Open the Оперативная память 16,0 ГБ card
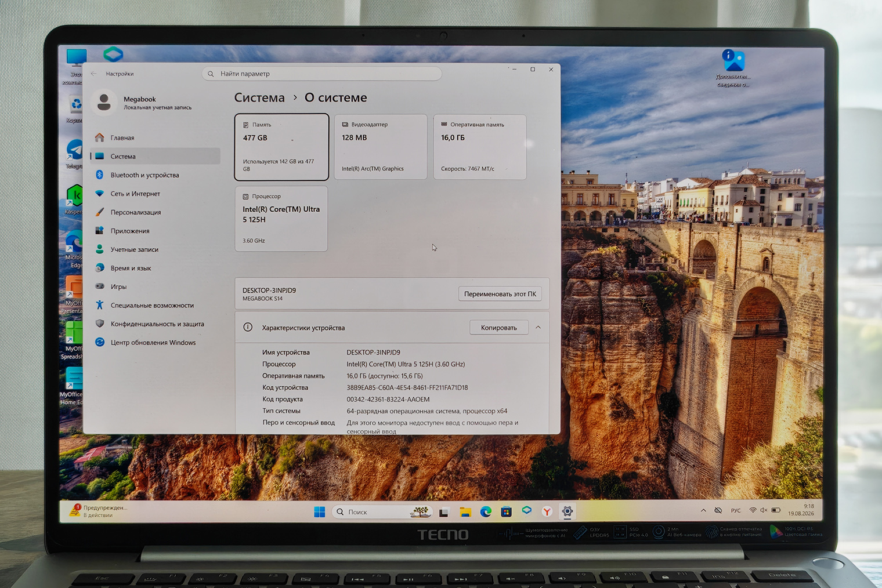Image resolution: width=882 pixels, height=588 pixels. tap(480, 147)
